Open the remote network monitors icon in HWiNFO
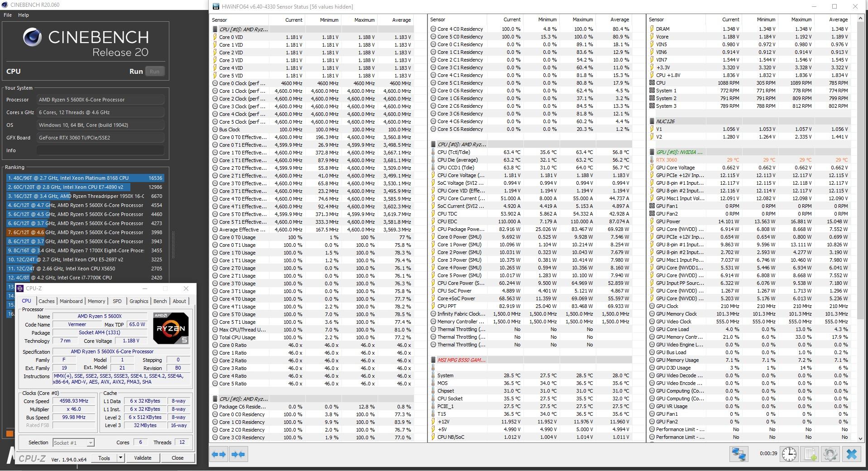Screen dimensions: 868x471 (739, 454)
